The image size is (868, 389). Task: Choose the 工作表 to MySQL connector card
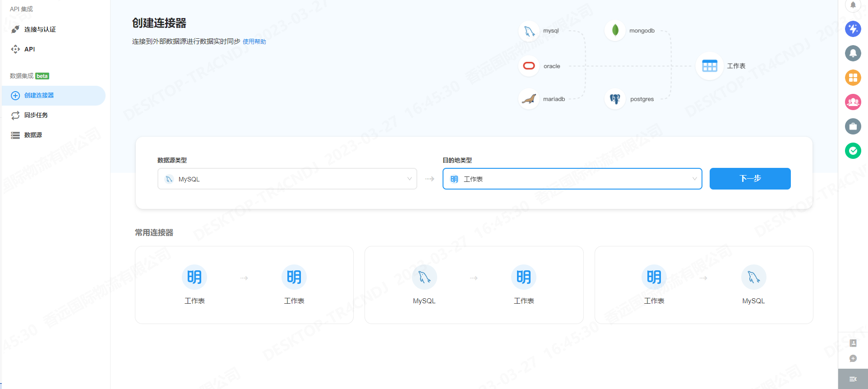tap(703, 285)
